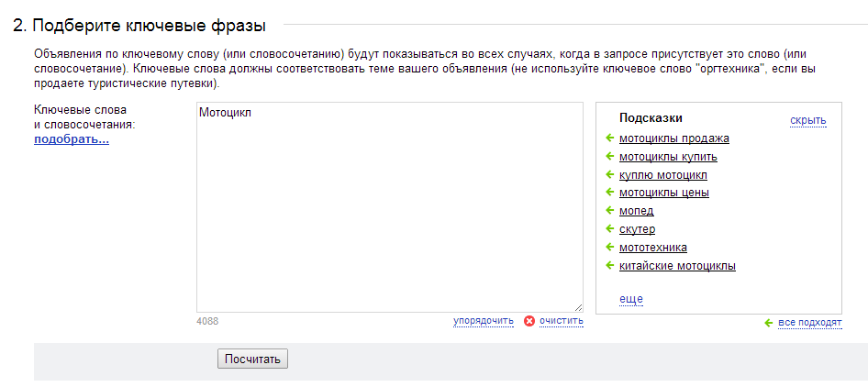The height and width of the screenshot is (387, 868).
Task: Click green arrow beside 'мотоциклы продажа'
Action: point(610,138)
